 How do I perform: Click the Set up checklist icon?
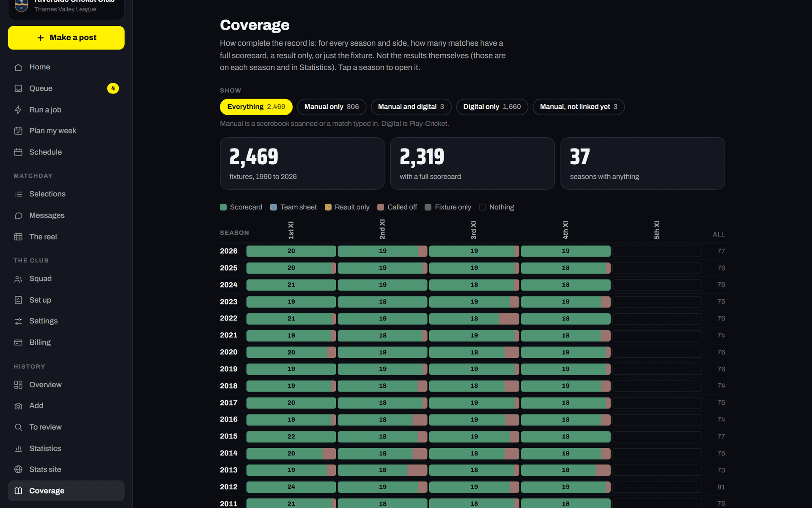click(18, 300)
